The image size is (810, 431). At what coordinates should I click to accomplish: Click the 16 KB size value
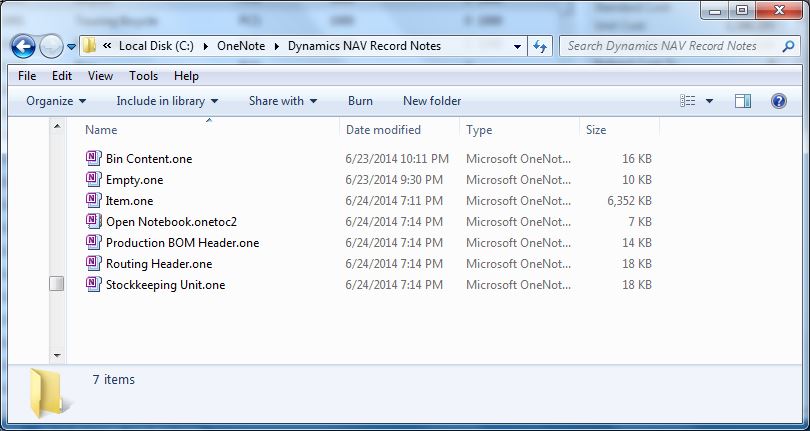(x=636, y=159)
